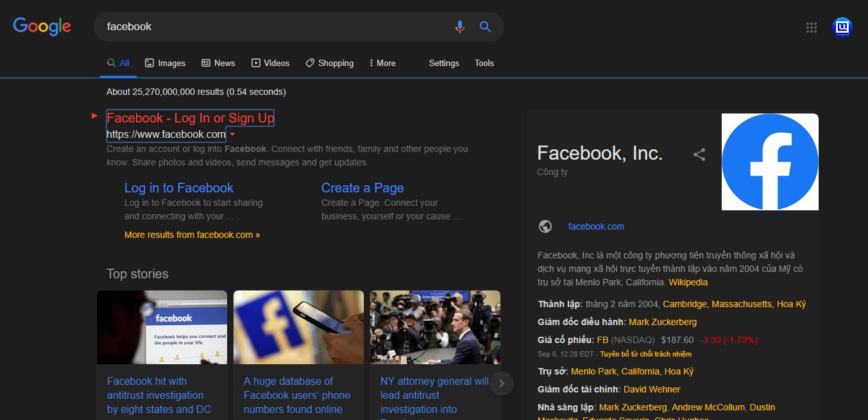Open the Wikipedia source link
The image size is (868, 420).
pos(688,282)
